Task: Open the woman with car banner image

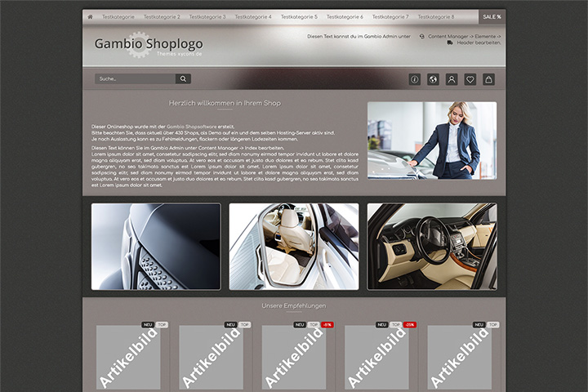Action: 432,140
